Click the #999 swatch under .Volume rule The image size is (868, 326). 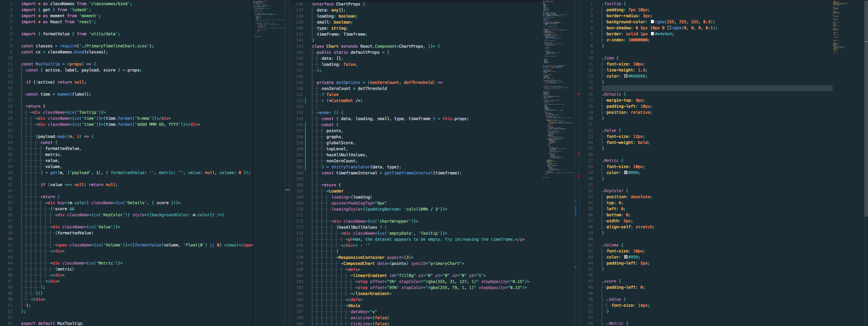[x=626, y=257]
